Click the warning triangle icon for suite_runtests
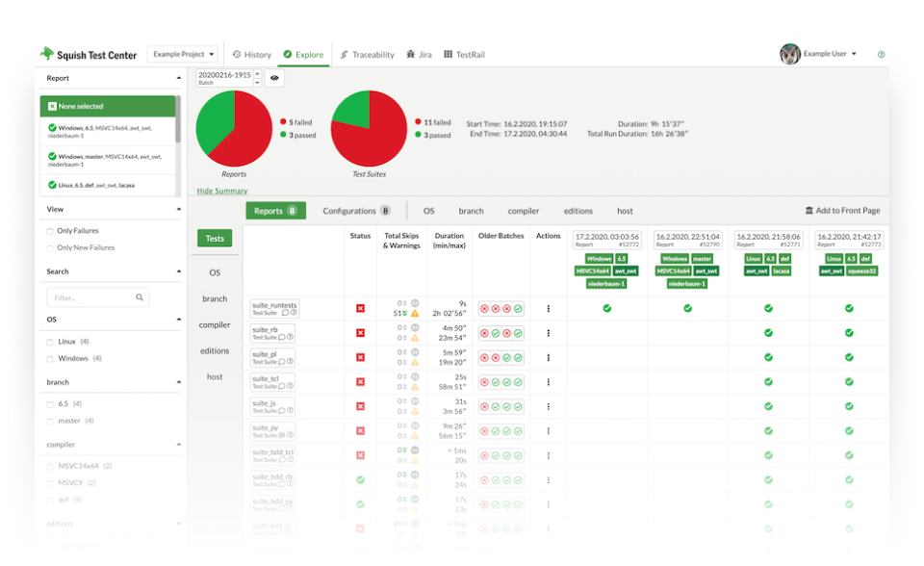The height and width of the screenshot is (566, 924). point(415,314)
